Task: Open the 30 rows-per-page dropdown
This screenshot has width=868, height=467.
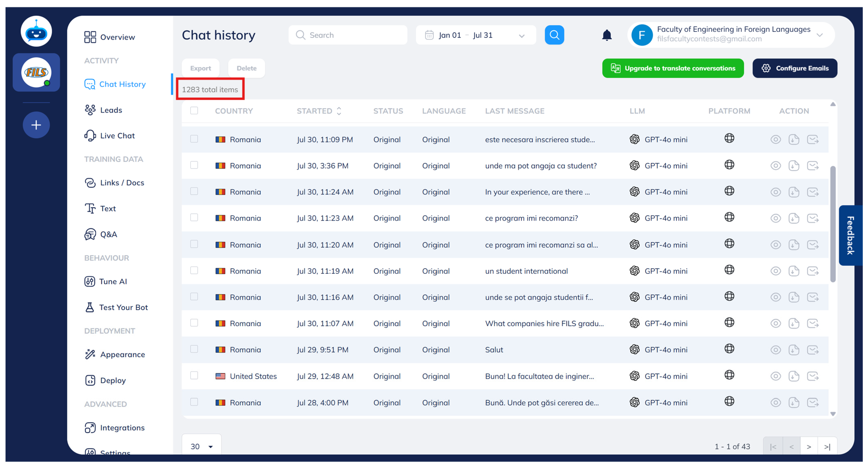Action: coord(202,446)
